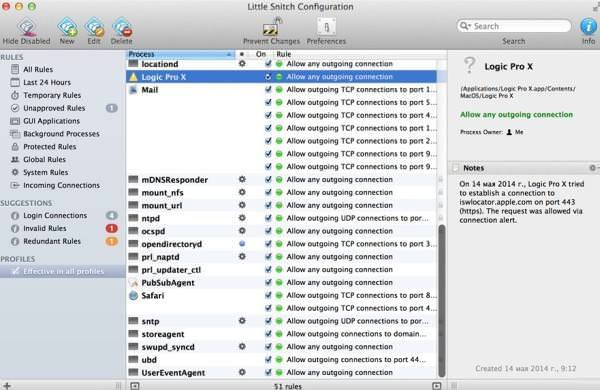
Task: Toggle the Logic Pro X rule checkbox
Action: (268, 77)
